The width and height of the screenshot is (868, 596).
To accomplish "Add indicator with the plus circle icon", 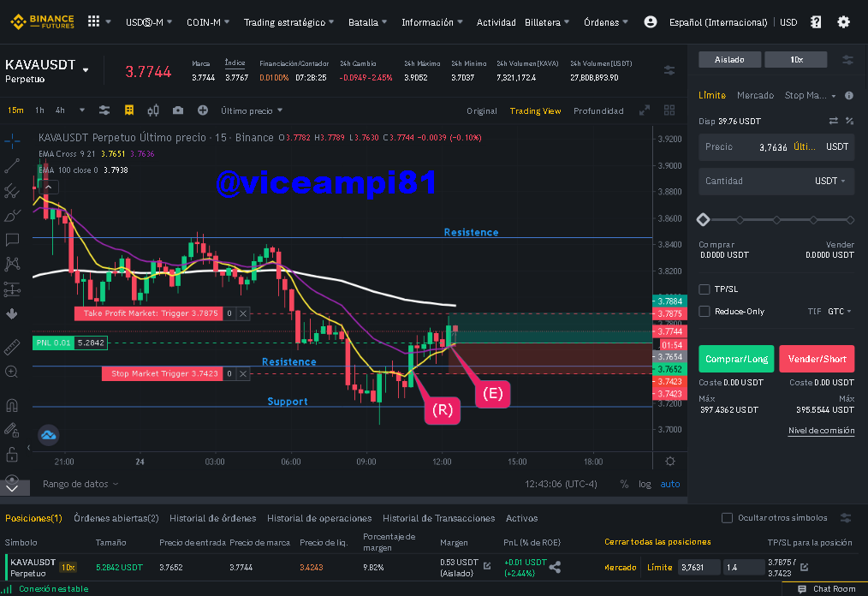I will click(203, 110).
